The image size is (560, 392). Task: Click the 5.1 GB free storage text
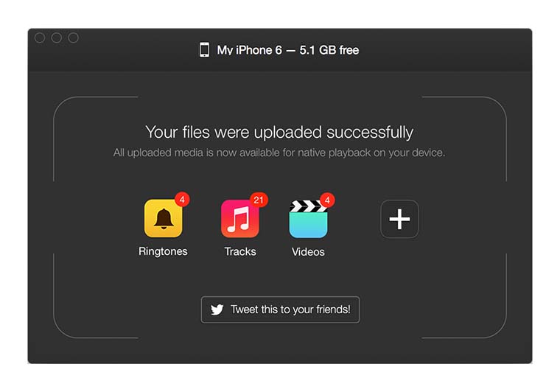(329, 50)
